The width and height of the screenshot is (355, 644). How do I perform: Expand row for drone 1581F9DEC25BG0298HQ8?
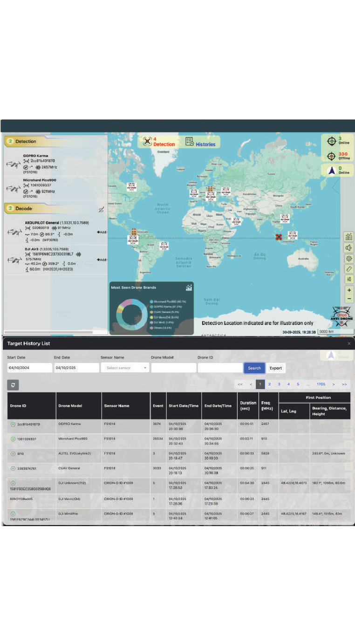(x=13, y=484)
